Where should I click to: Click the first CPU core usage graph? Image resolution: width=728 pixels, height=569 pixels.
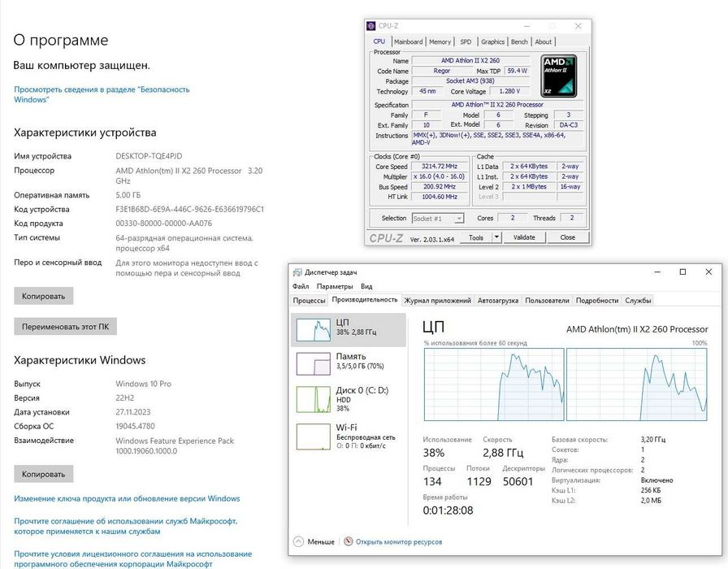494,384
